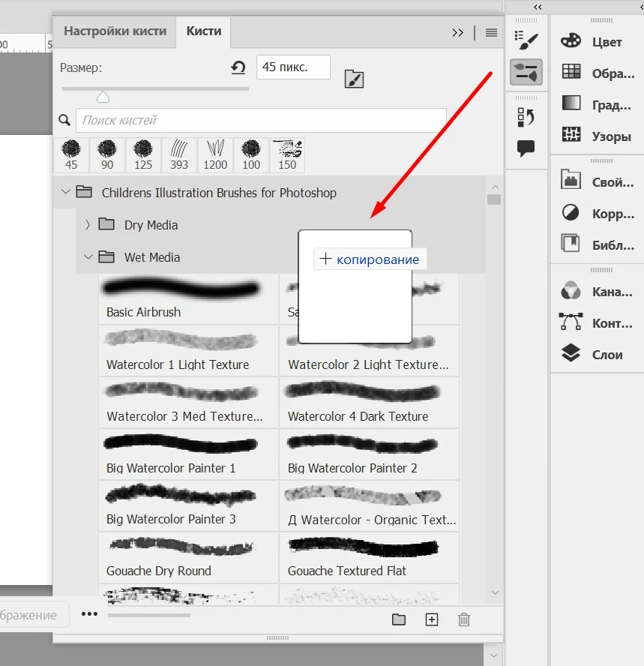Open the History panel icon

click(526, 116)
